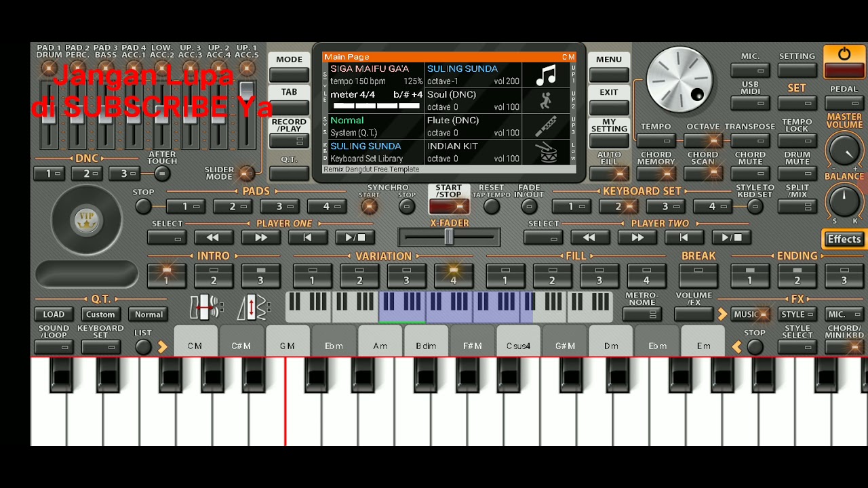Click the Q.T. LOAD button
The height and width of the screenshot is (488, 868).
point(54,314)
